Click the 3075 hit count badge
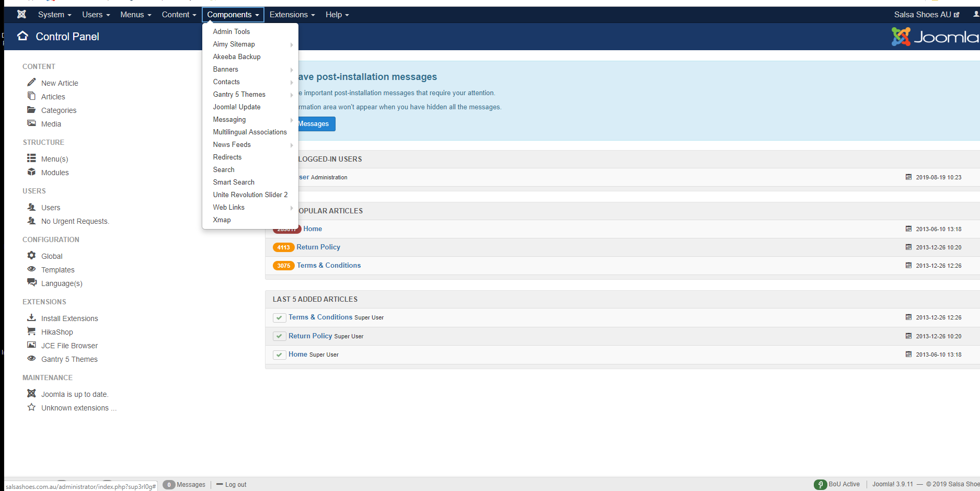Image resolution: width=980 pixels, height=491 pixels. coord(283,266)
